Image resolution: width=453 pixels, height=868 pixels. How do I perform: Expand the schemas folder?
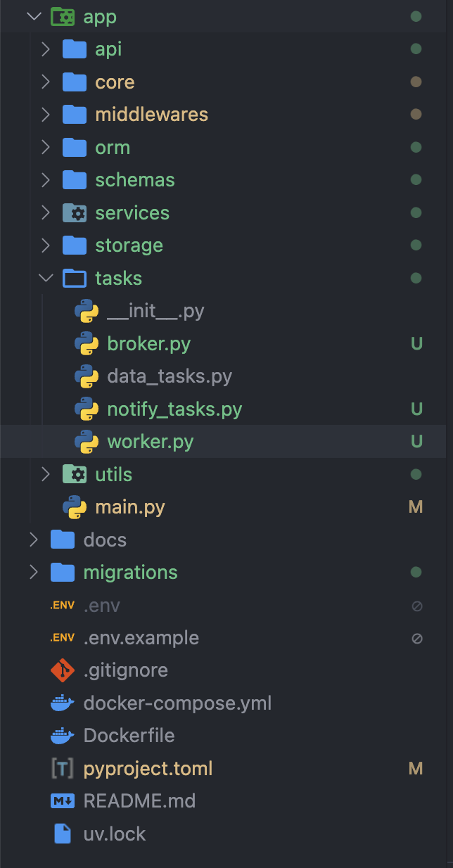click(x=46, y=179)
